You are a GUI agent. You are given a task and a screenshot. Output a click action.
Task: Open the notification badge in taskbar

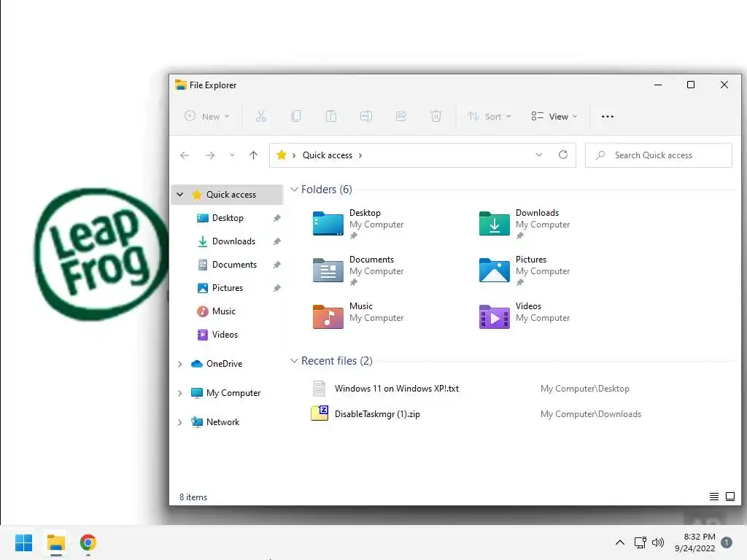click(x=727, y=542)
